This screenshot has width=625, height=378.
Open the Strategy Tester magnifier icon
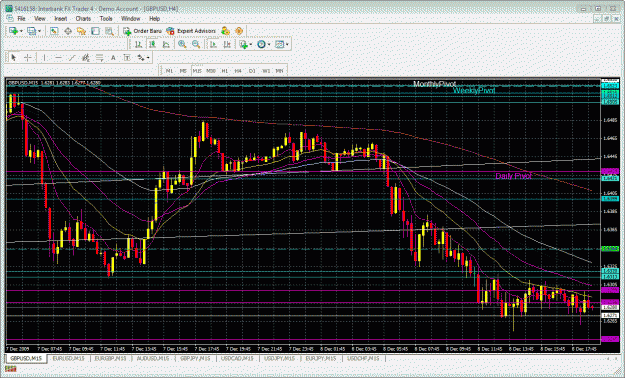pos(109,31)
